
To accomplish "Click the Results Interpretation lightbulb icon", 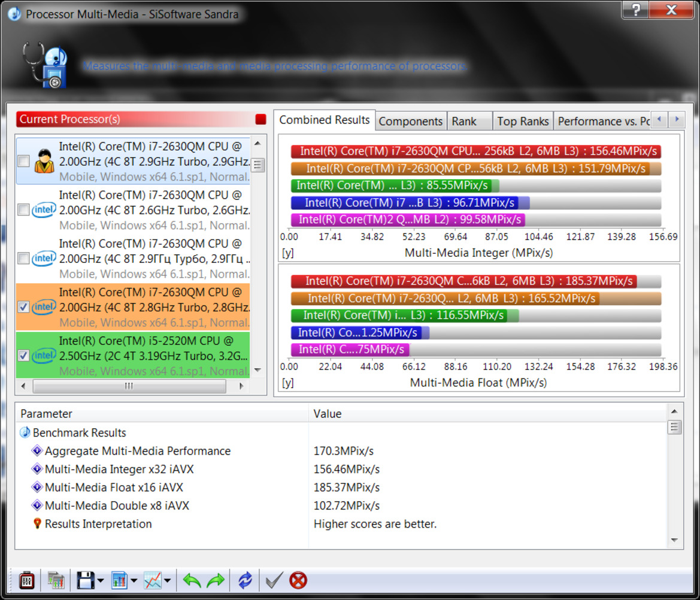I will [x=38, y=523].
